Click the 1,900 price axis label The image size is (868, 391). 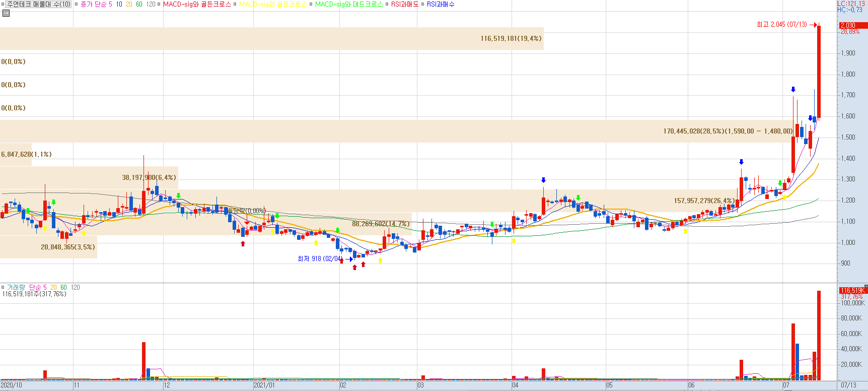(847, 53)
